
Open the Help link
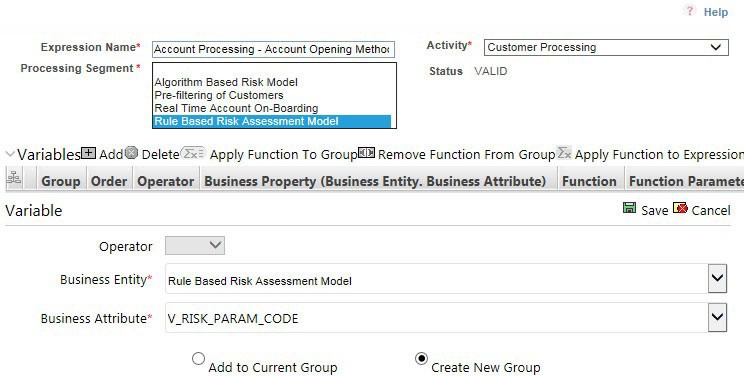pos(716,12)
